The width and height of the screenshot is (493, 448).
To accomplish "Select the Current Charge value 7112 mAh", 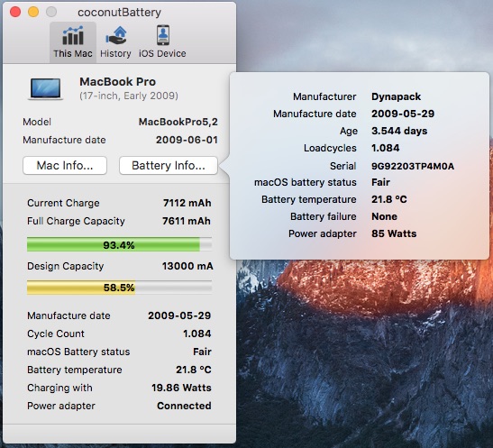I will point(187,203).
